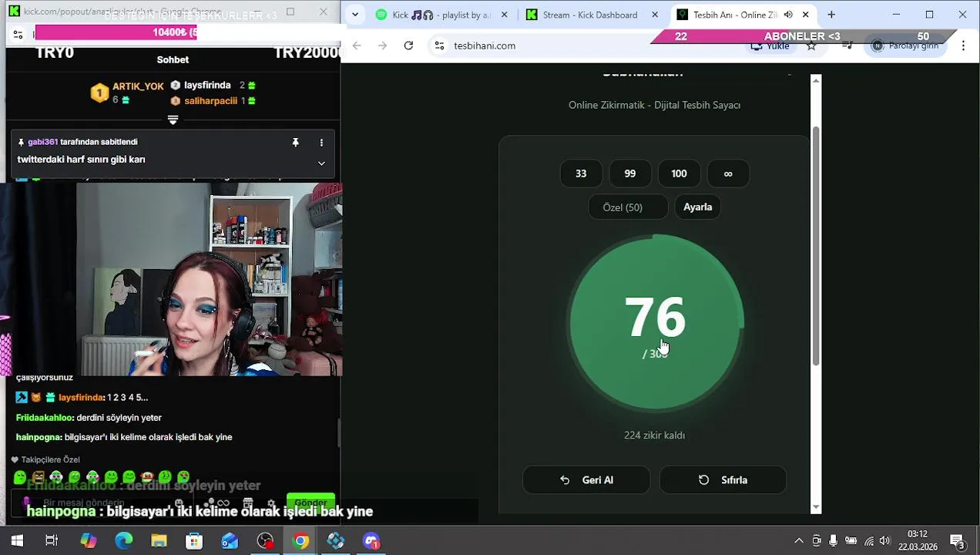
Task: Click the Özel custom count field
Action: tap(629, 207)
